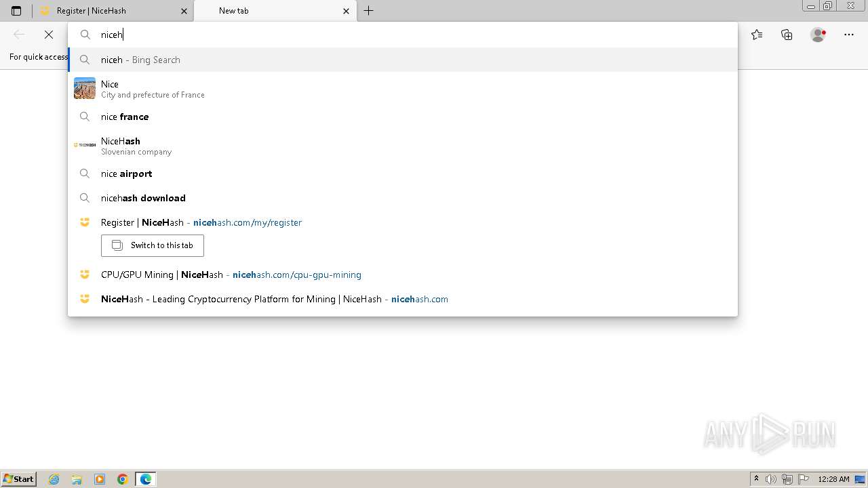Choose the Nice city of France suggestion

403,89
